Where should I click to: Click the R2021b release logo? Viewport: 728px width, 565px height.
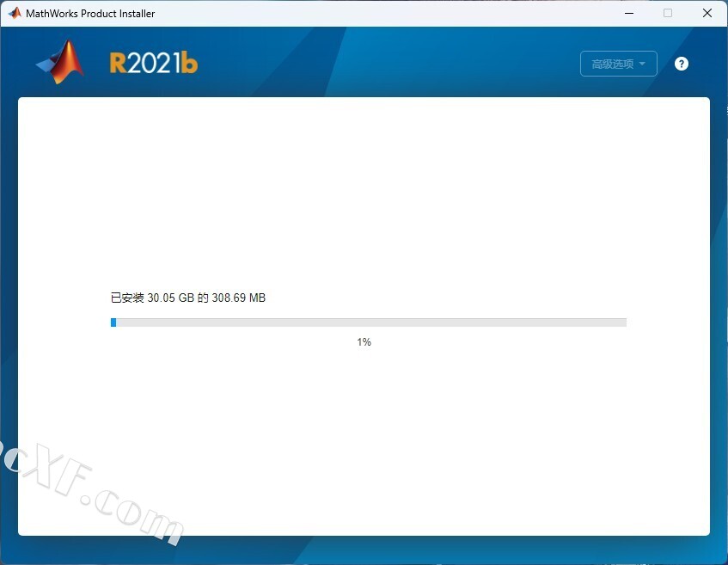(x=154, y=64)
